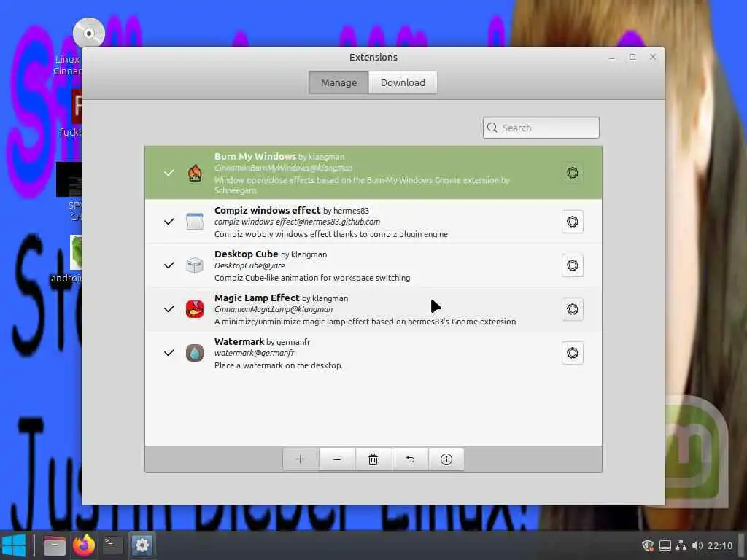Toggle the Desktop Cube enabled checkmark
747x560 pixels.
169,265
